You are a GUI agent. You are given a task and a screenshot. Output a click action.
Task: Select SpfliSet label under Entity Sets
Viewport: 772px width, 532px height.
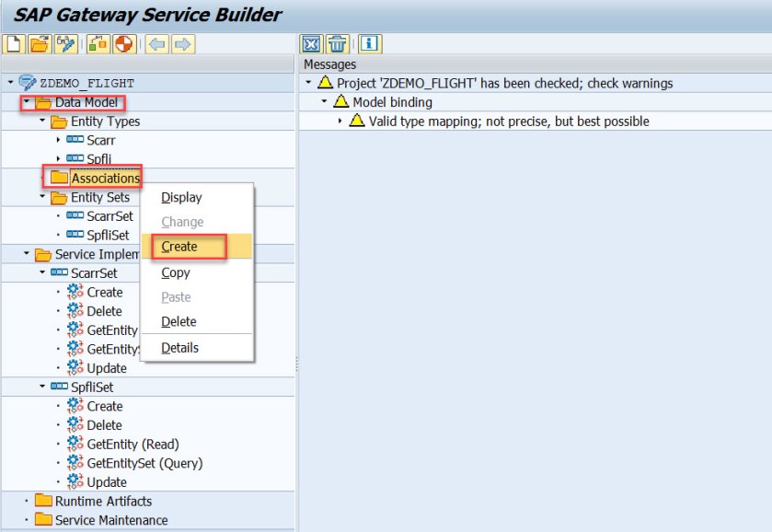pyautogui.click(x=108, y=235)
